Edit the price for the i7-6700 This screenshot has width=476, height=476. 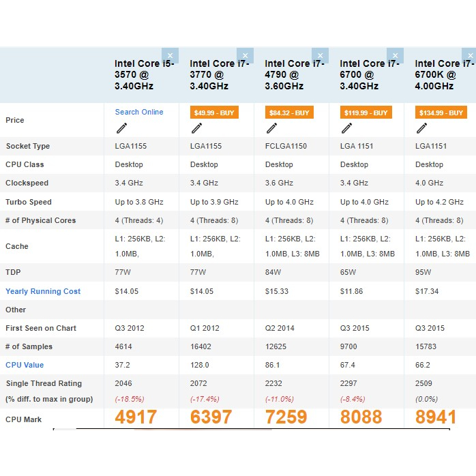pos(346,128)
